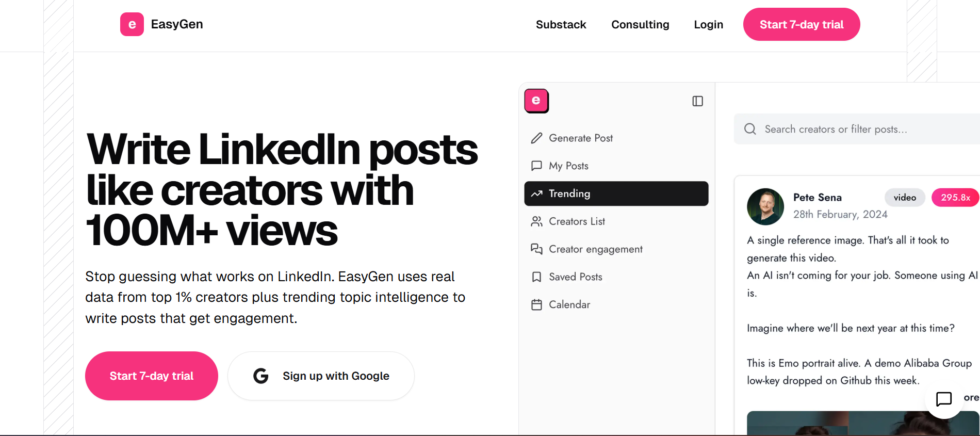This screenshot has height=436, width=980.
Task: Click Pete Sena's profile avatar
Action: tap(765, 206)
